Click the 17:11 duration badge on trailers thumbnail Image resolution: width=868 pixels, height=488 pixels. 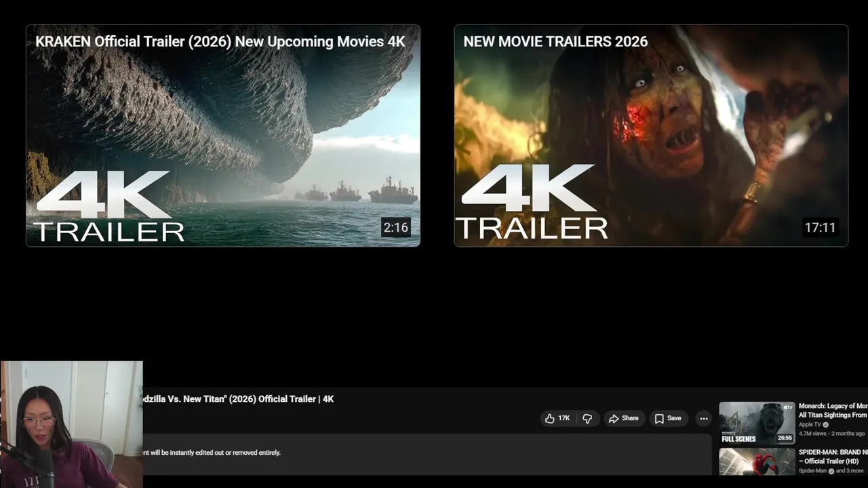point(820,228)
